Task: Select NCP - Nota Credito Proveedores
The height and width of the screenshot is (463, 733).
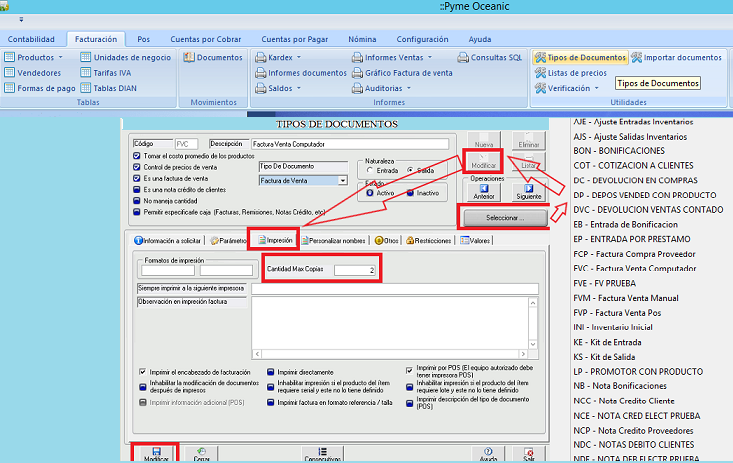Action: tap(633, 430)
